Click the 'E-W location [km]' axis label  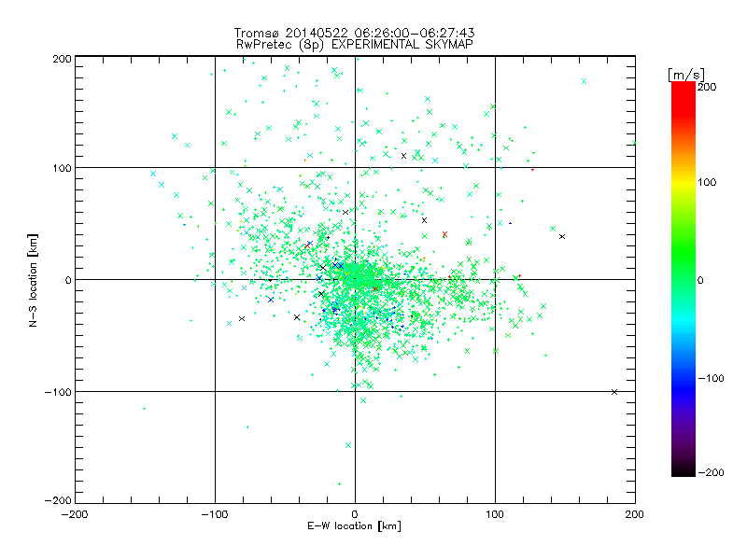pyautogui.click(x=355, y=526)
